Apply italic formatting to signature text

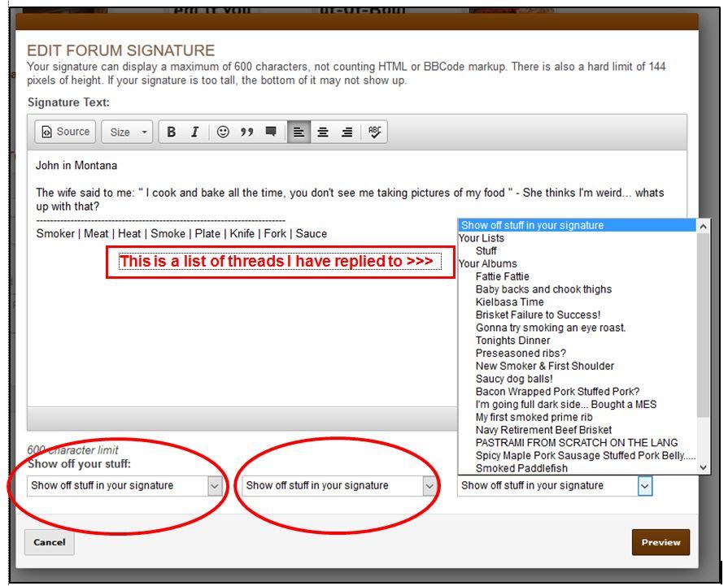pos(194,132)
